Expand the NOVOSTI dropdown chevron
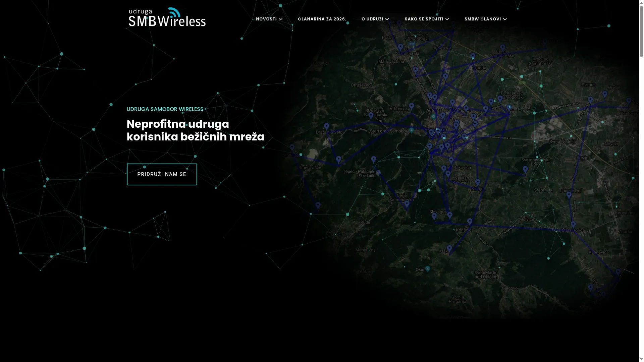644x362 pixels. click(x=280, y=19)
